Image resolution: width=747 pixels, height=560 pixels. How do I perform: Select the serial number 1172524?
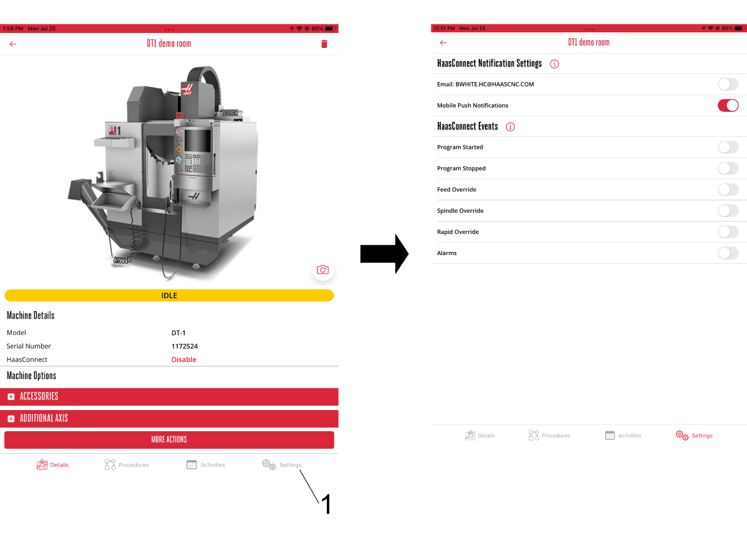point(185,346)
